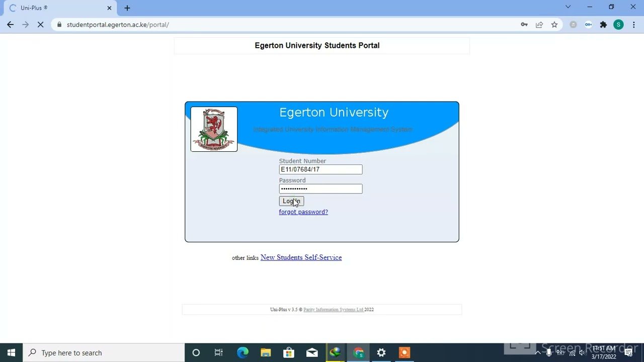Click inside the Student Number field

click(x=320, y=169)
